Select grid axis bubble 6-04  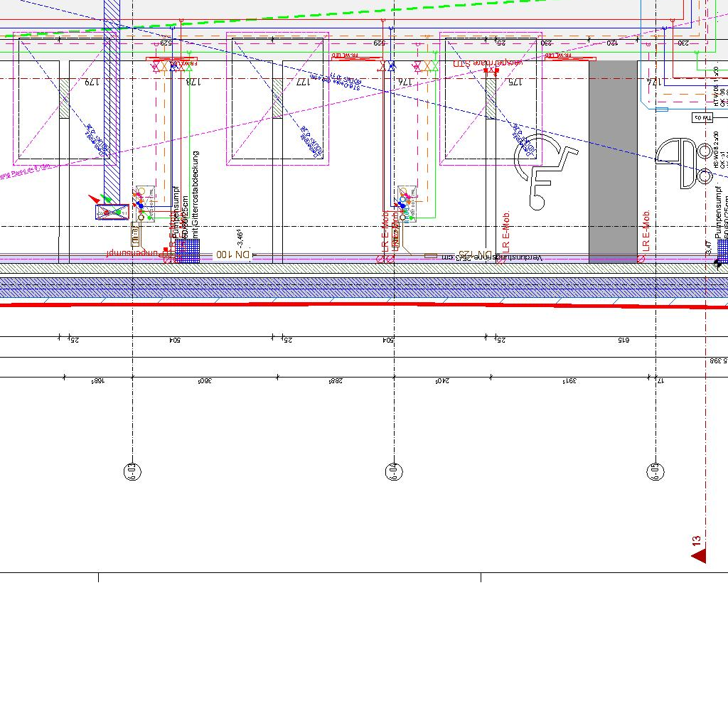[x=395, y=471]
